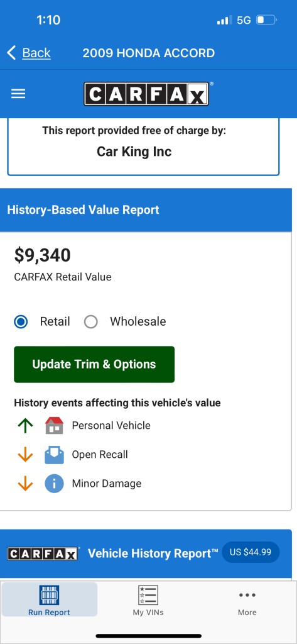The width and height of the screenshot is (297, 644).
Task: Select the Wholesale radio button
Action: (x=90, y=321)
